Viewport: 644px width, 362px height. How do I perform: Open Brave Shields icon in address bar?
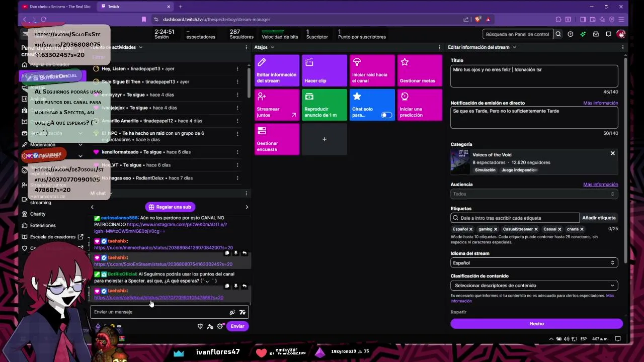pos(477,19)
